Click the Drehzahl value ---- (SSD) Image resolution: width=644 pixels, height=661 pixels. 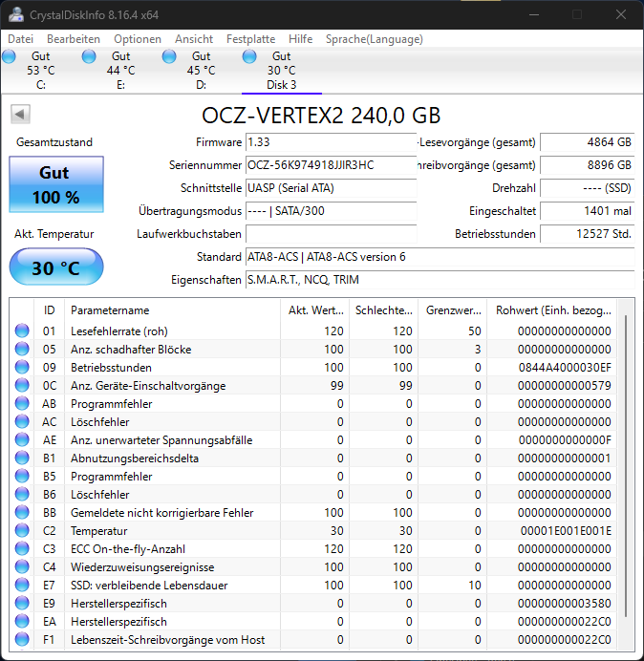point(587,188)
